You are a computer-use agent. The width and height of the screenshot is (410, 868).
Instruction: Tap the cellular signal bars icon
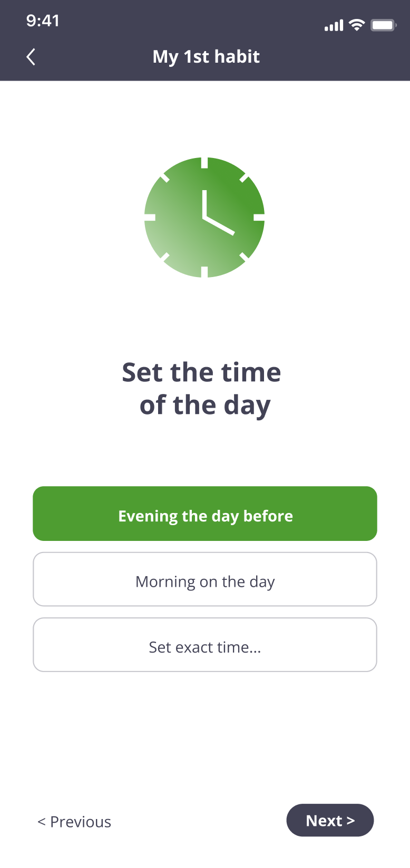[334, 25]
